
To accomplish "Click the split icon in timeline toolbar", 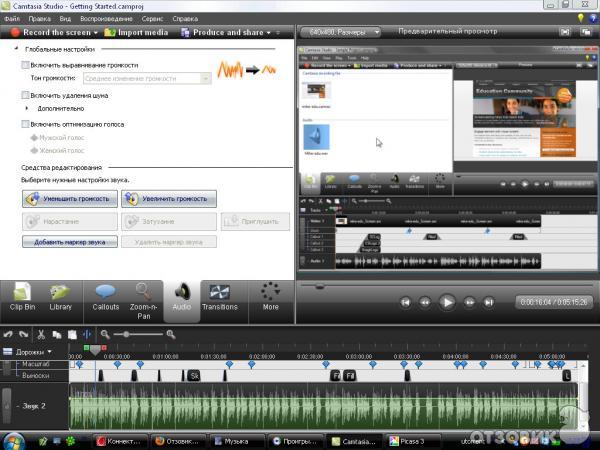I will 89,334.
